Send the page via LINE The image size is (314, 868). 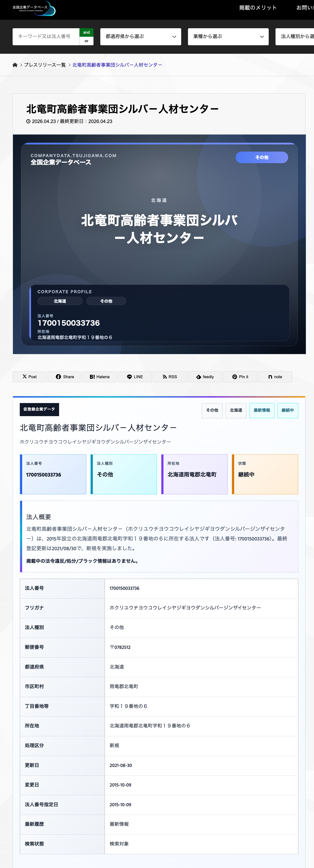[x=135, y=377]
